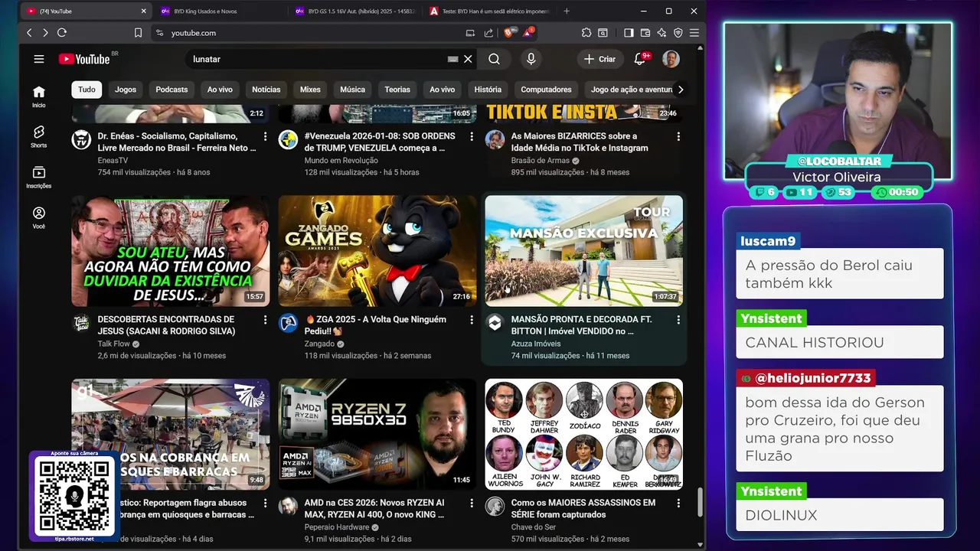Click the magnifier search button
Viewport: 980px width, 551px height.
click(x=495, y=59)
